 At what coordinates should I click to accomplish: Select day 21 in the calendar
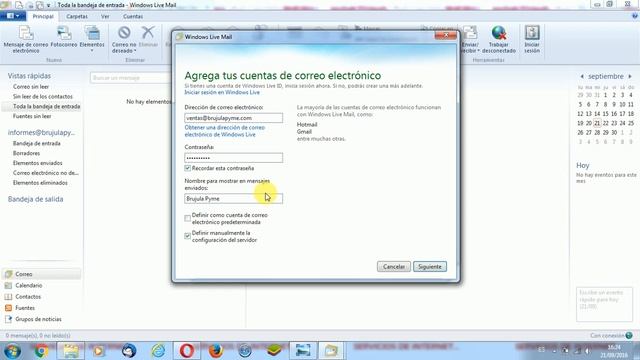coord(597,123)
